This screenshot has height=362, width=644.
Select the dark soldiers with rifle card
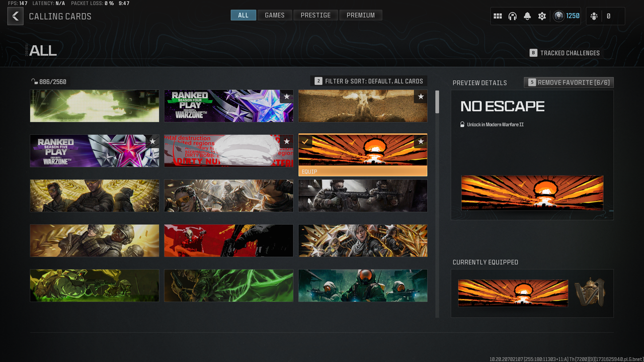tap(363, 196)
